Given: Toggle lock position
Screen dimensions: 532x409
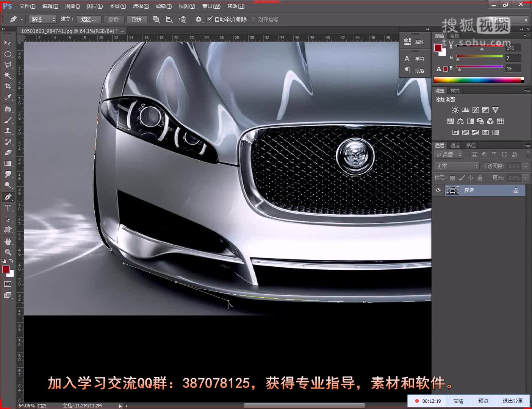Looking at the screenshot, I should 471,178.
